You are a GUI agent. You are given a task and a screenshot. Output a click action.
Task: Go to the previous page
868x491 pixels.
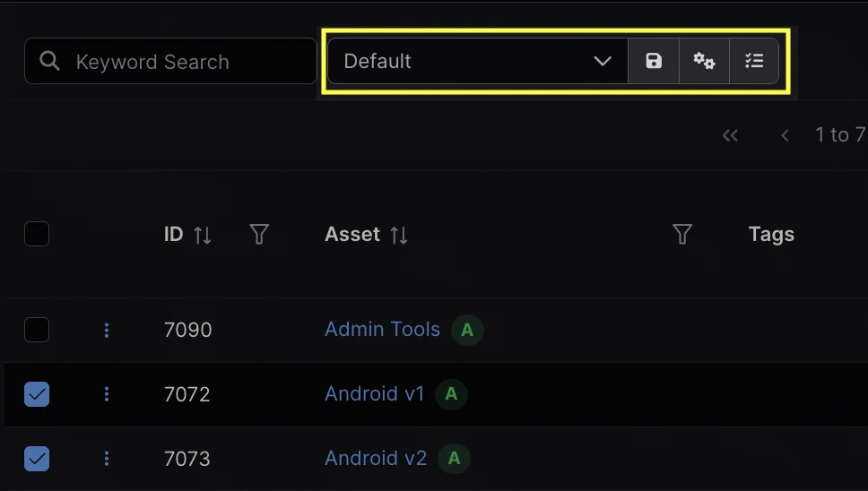785,135
